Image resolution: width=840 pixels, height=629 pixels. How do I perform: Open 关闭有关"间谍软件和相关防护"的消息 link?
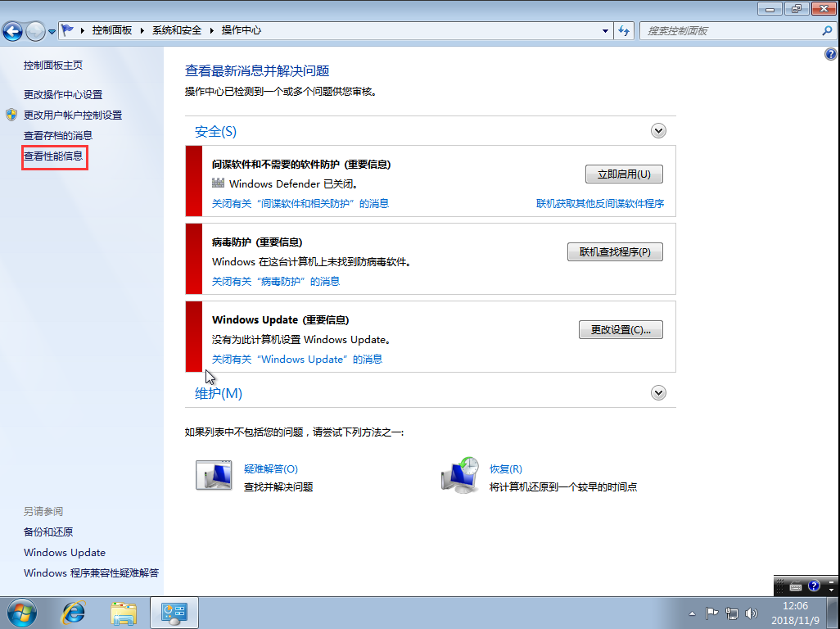pos(300,204)
